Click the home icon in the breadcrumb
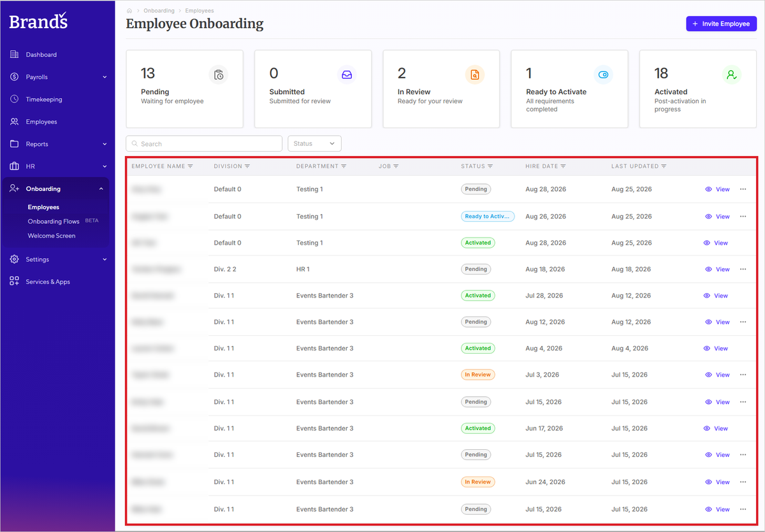 [x=129, y=11]
